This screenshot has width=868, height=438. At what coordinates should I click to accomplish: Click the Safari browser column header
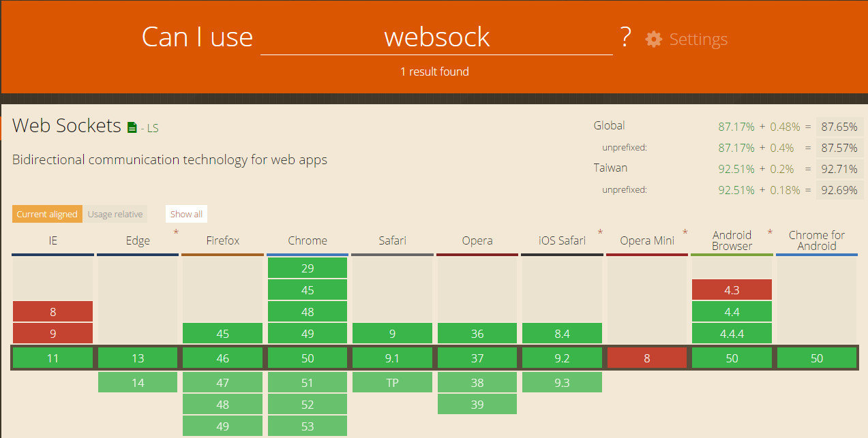tap(393, 240)
